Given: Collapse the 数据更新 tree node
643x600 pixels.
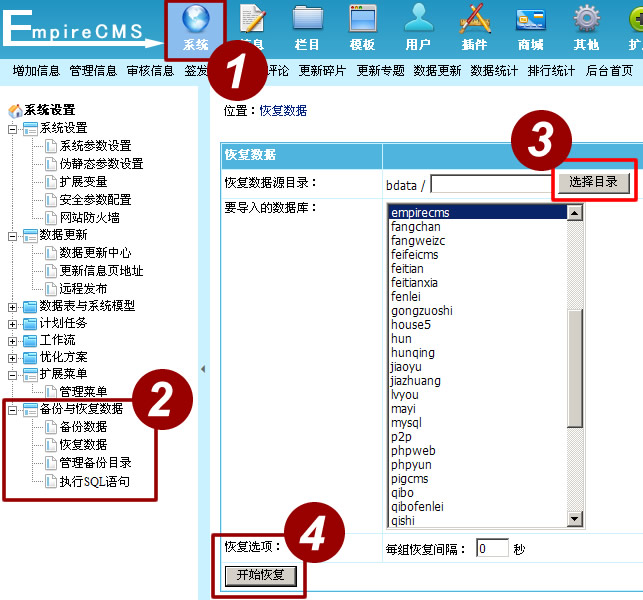Looking at the screenshot, I should (13, 236).
